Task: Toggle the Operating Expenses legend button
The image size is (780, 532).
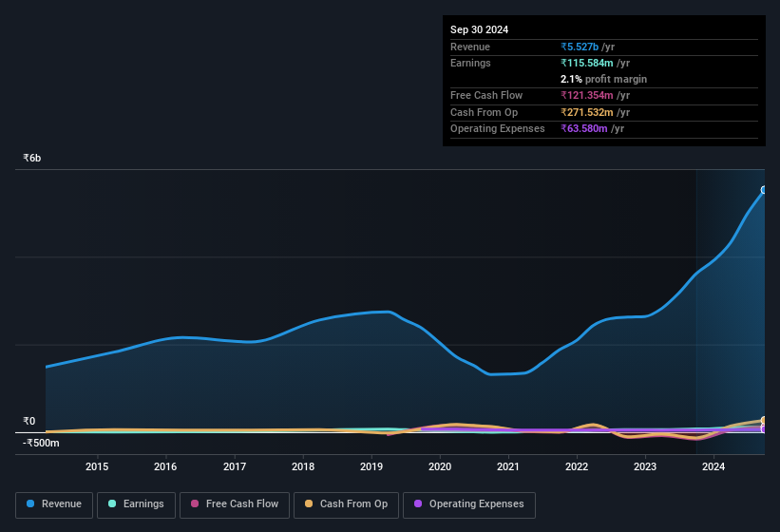Action: [x=469, y=504]
